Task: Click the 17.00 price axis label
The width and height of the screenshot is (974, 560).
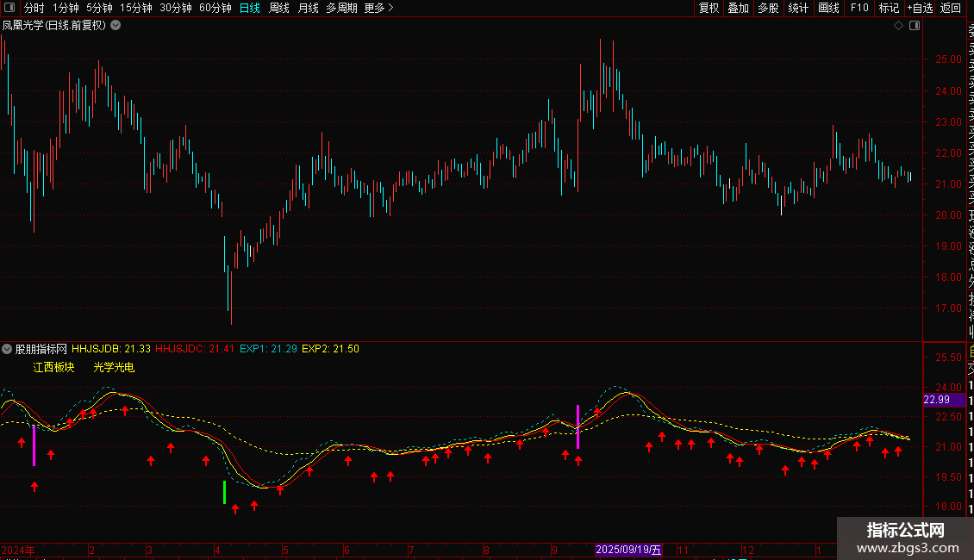Action: click(x=948, y=308)
